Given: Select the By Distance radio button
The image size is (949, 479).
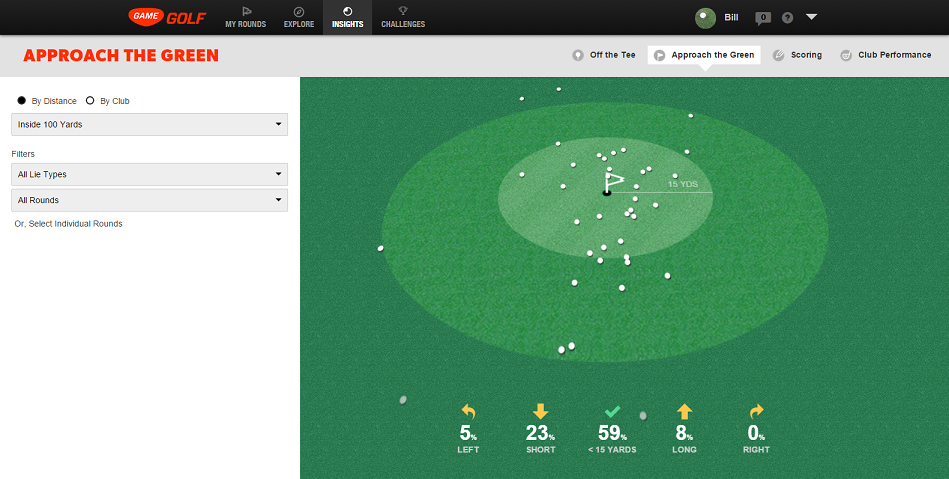Looking at the screenshot, I should point(22,101).
